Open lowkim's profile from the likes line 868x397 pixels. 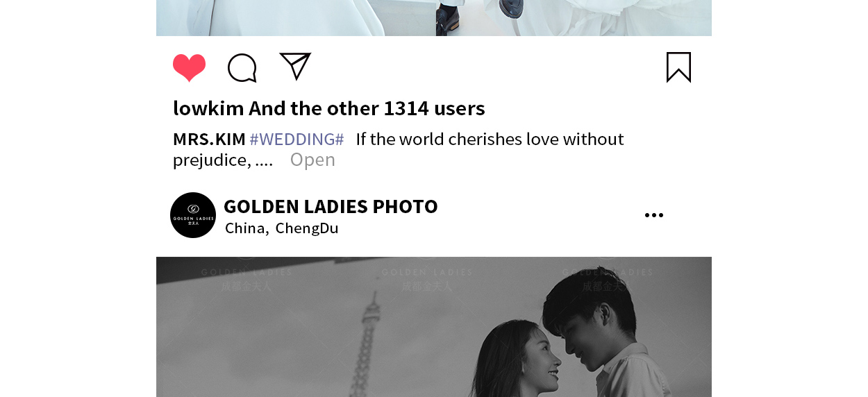208,108
